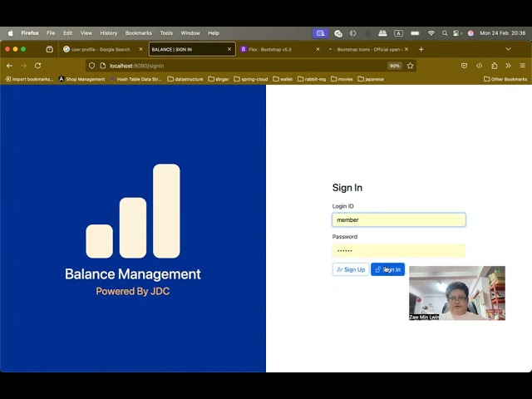Screen dimensions: 532x399
Task: Open the Help menu
Action: click(214, 33)
